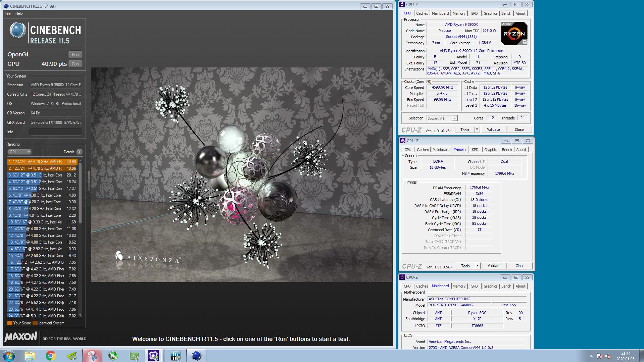
Task: Switch to CPU-Z from the taskbar
Action: [x=153, y=356]
